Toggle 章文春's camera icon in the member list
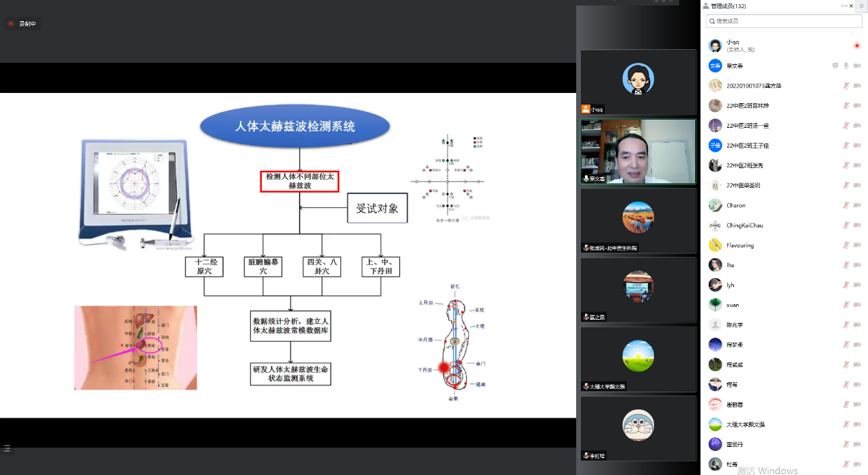 pos(857,66)
